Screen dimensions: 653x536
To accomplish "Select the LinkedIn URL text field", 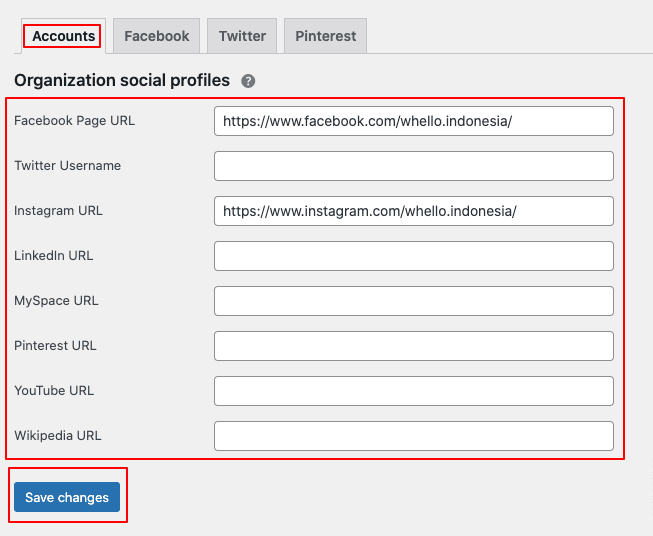I will pyautogui.click(x=413, y=256).
